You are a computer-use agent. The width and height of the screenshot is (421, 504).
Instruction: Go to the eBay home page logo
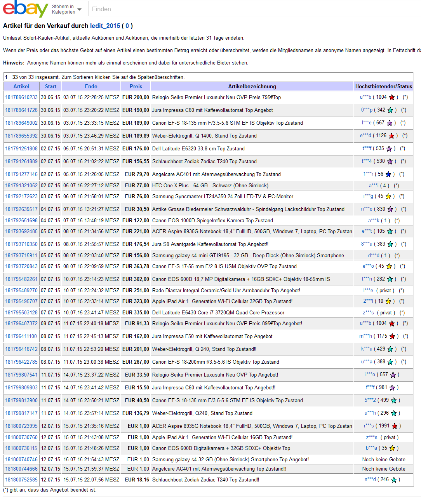click(x=26, y=9)
